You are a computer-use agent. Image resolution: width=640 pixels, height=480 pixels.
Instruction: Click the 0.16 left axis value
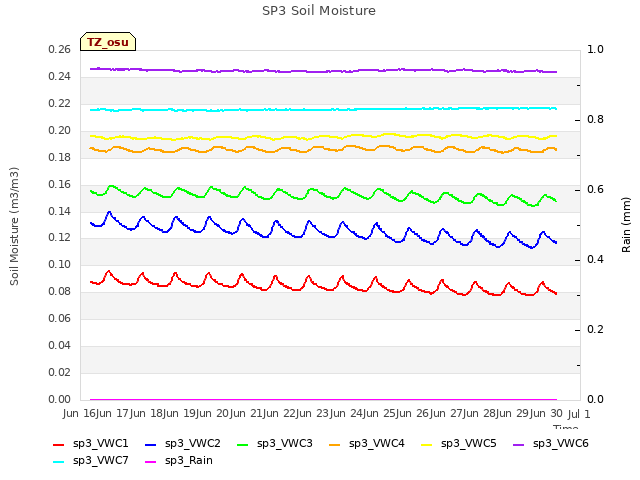click(x=60, y=184)
